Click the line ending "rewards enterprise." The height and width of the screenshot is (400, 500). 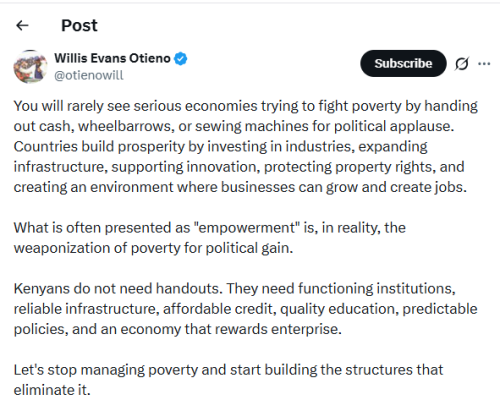(178, 329)
